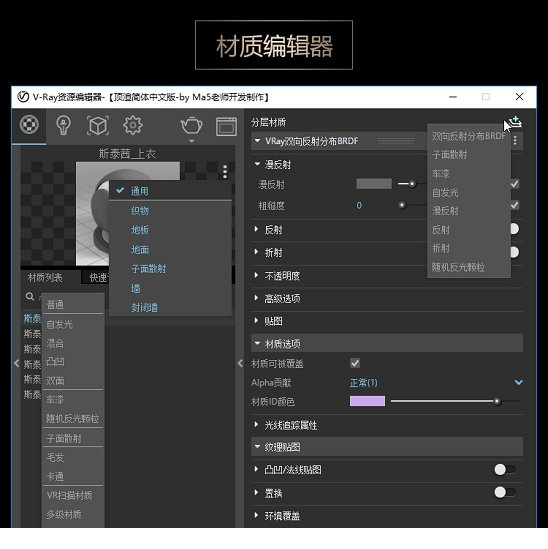Expand the 高级选项 section
Image resolution: width=548 pixels, height=549 pixels.
[x=256, y=298]
